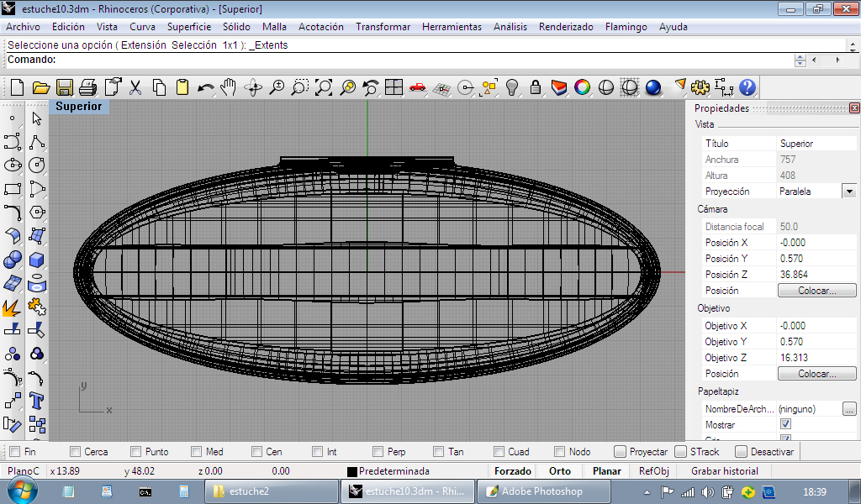Select the Text object tool
The width and height of the screenshot is (861, 504).
36,400
